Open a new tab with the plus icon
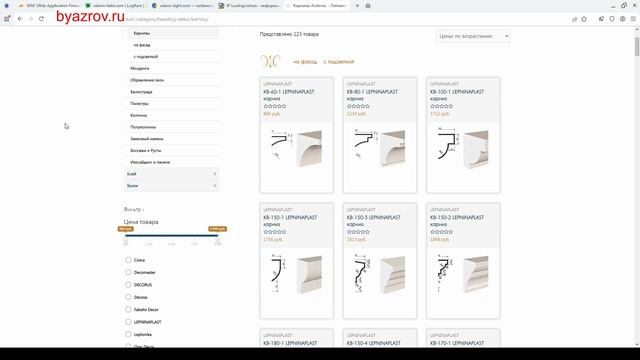The image size is (640, 360). point(357,6)
